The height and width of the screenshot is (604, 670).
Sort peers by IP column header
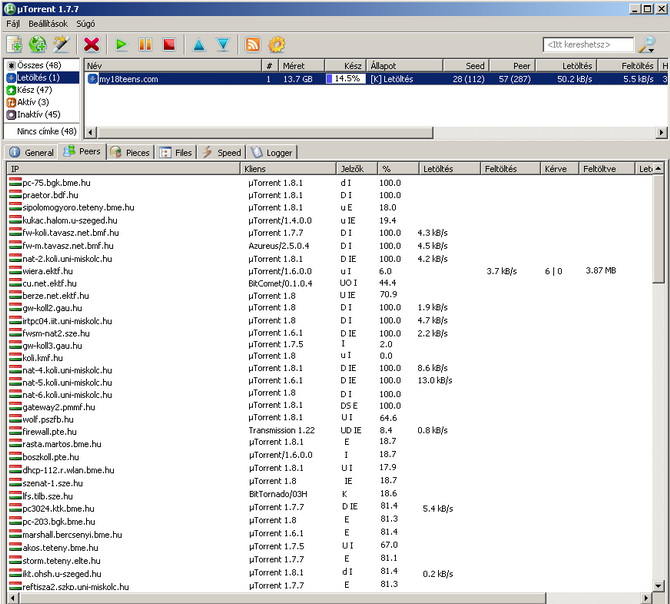click(x=124, y=169)
